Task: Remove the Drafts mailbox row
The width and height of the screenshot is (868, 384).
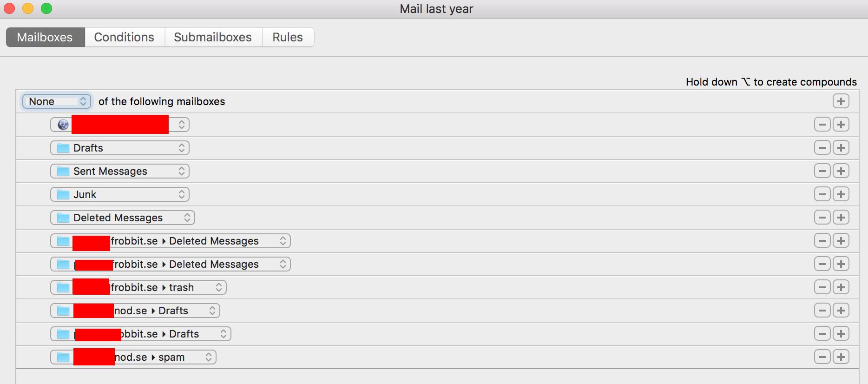Action: pyautogui.click(x=822, y=148)
